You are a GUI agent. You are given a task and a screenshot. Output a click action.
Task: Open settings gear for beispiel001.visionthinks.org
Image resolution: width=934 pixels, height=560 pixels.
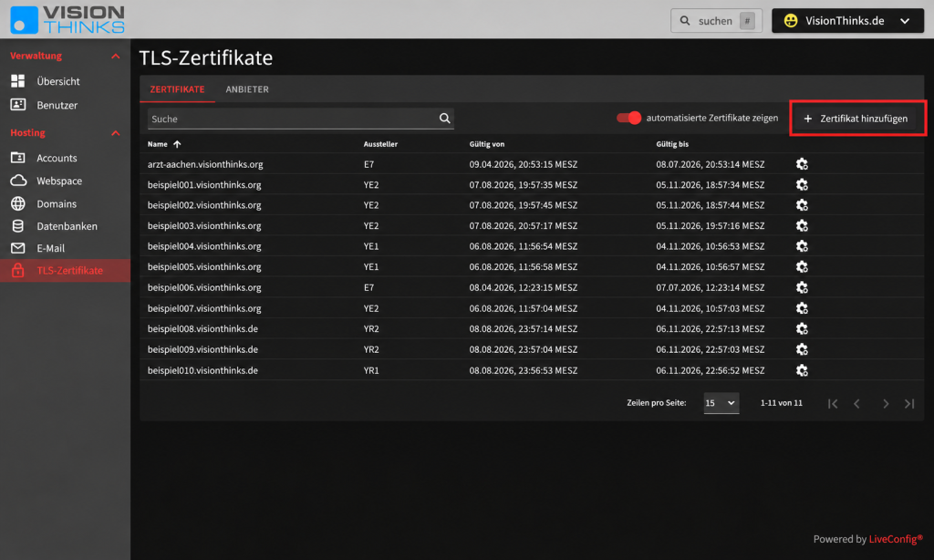pos(802,184)
